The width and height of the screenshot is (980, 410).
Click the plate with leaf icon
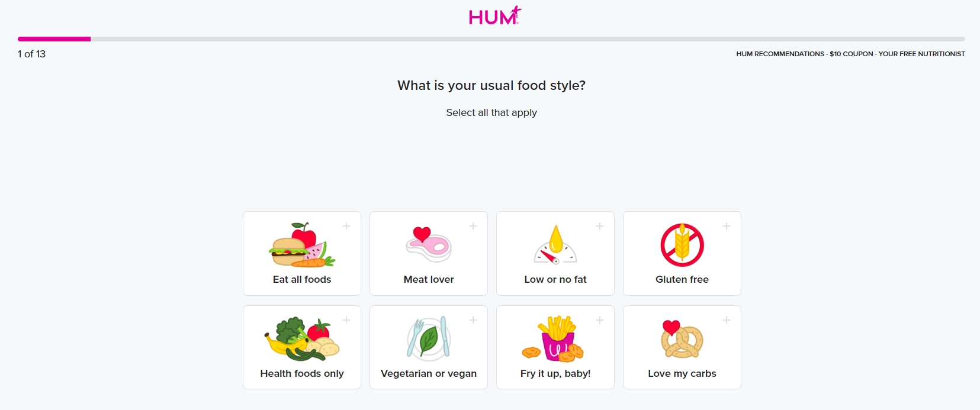(429, 338)
